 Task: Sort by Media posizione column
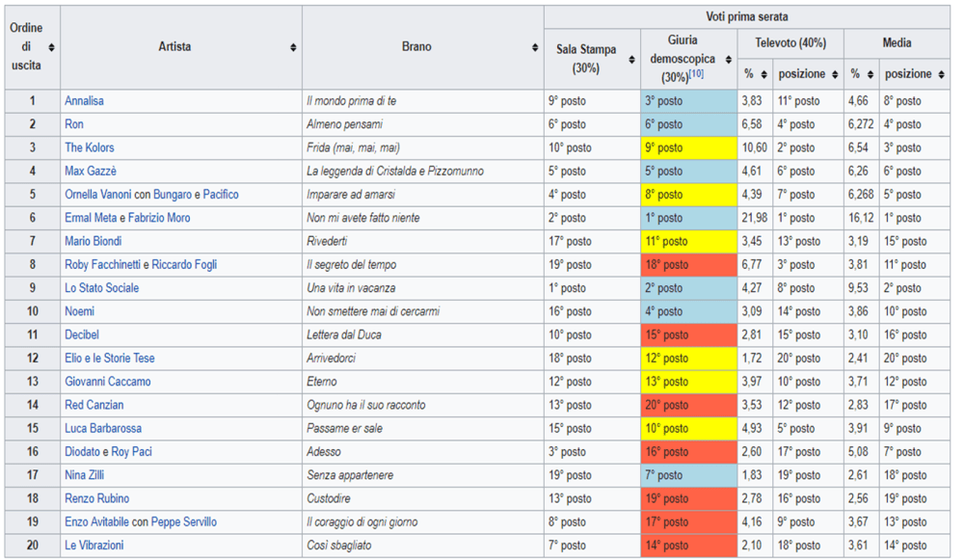pyautogui.click(x=942, y=74)
